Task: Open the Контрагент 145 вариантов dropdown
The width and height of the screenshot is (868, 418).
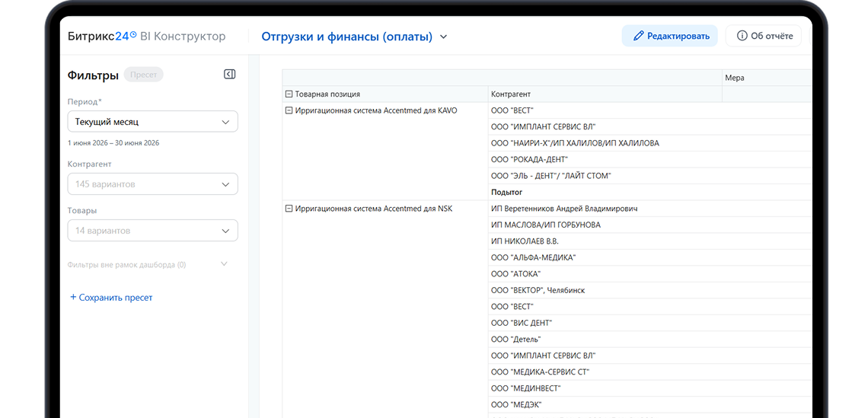Action: (153, 183)
